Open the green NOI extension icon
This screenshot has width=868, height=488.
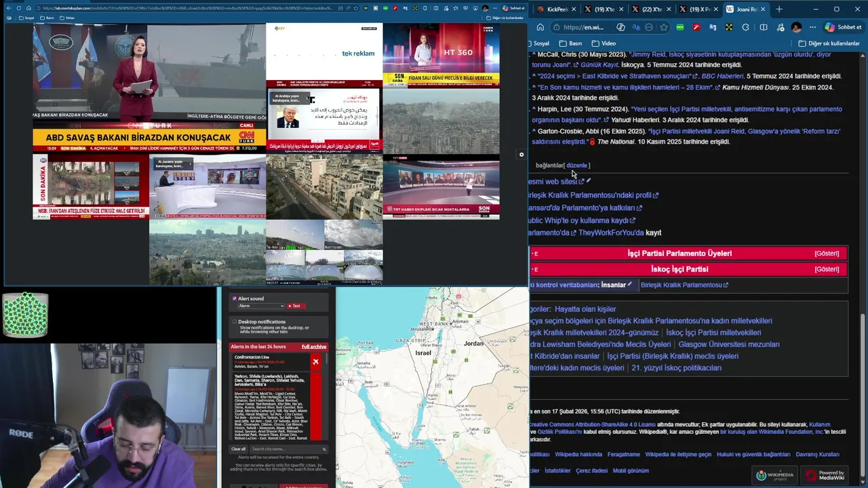680,27
